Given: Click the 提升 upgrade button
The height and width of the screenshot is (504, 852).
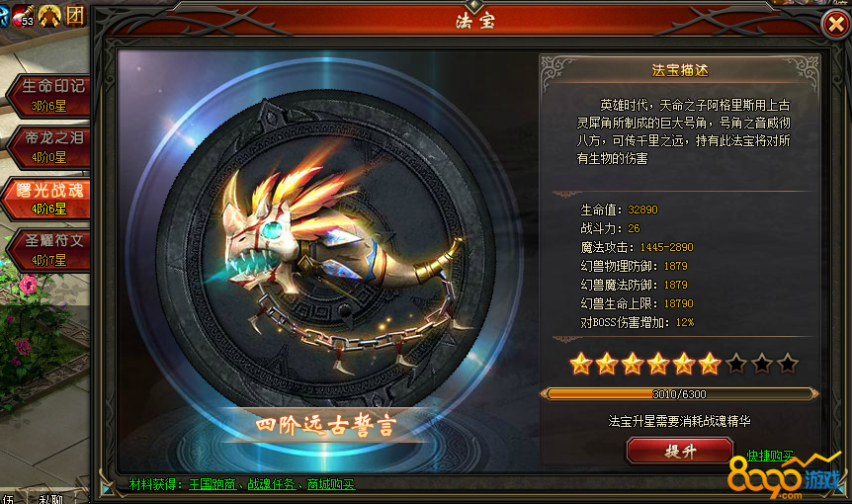Looking at the screenshot, I should [x=680, y=451].
